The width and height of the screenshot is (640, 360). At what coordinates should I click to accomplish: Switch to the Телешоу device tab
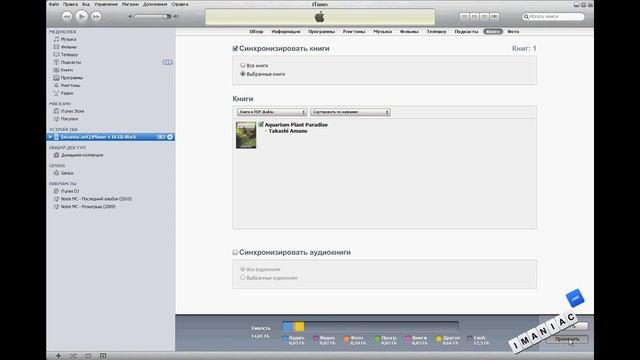[x=436, y=31]
